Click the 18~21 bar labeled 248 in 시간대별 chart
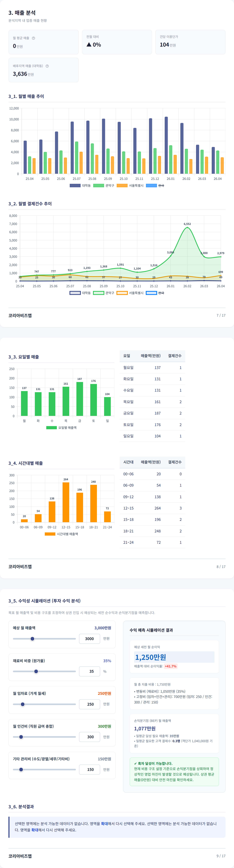The width and height of the screenshot is (234, 868). 93,503
